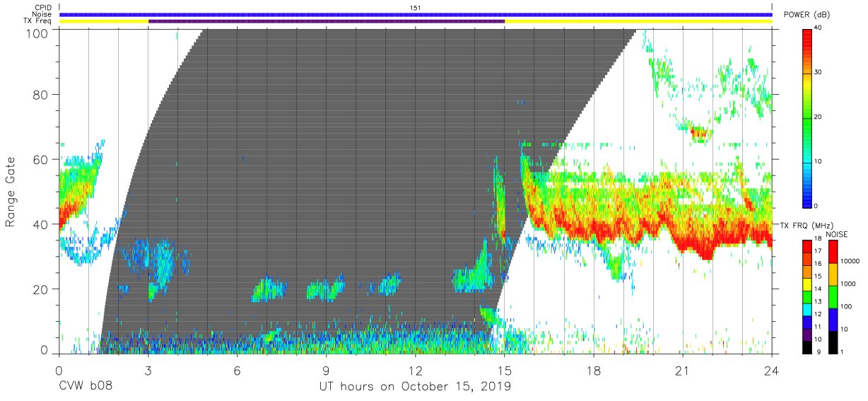
Task: Click the purple segment of TX Freq bar
Action: point(327,21)
